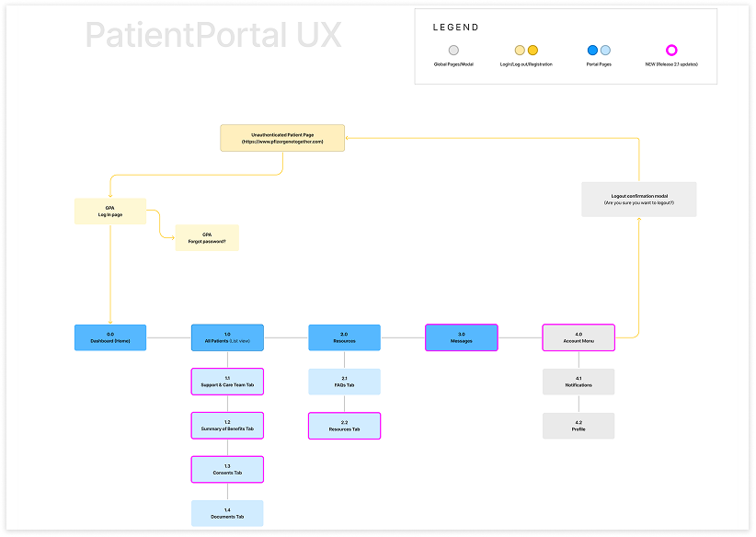Select the 1.2 Summary of Benefits Tab
Screen dimensions: 756x537
pyautogui.click(x=226, y=425)
